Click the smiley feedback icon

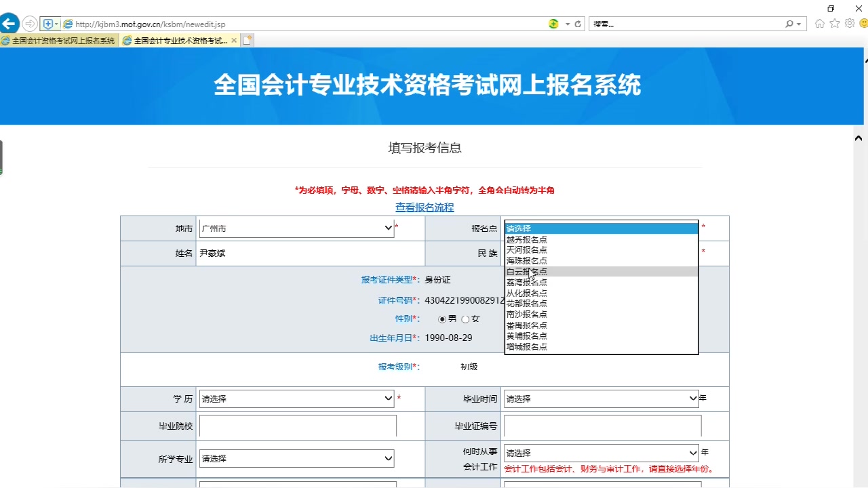(x=864, y=24)
